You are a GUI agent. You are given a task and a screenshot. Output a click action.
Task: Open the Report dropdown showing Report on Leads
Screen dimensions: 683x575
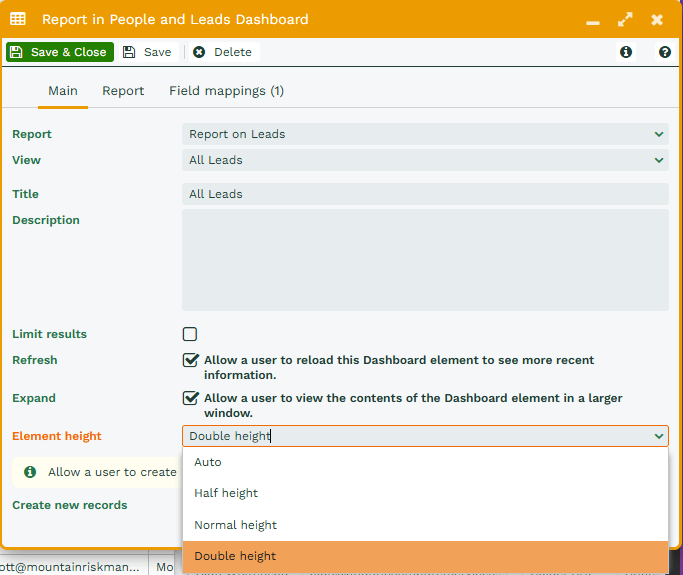pos(425,134)
